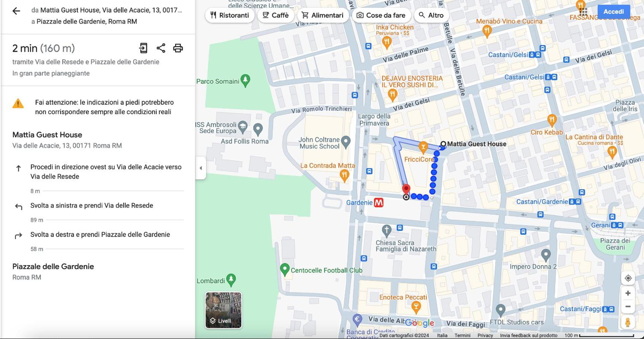Image resolution: width=644 pixels, height=339 pixels.
Task: Send directions to your phone icon
Action: coord(143,48)
